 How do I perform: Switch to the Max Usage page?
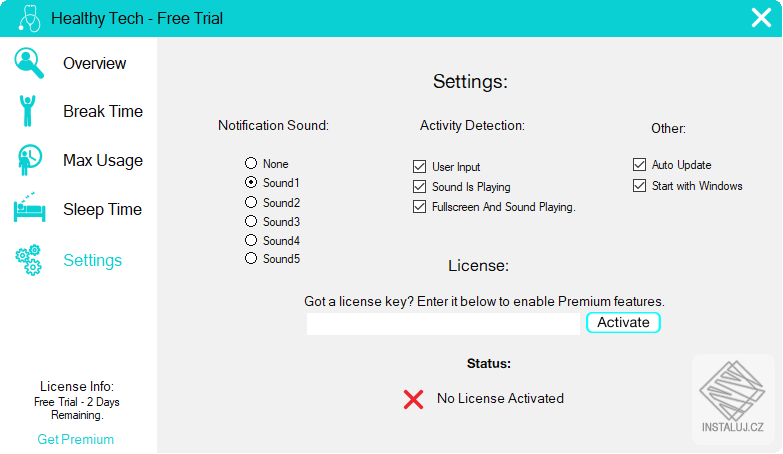tap(102, 160)
